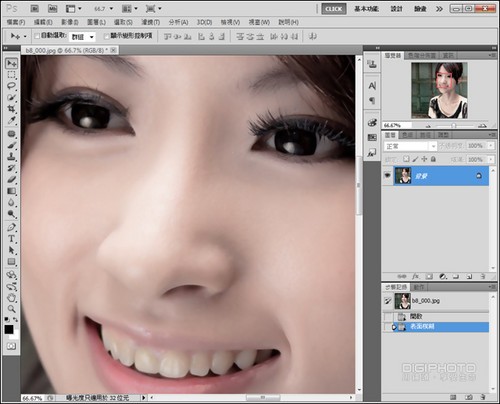The width and height of the screenshot is (500, 404).
Task: Select the 開啟 history state
Action: click(x=436, y=316)
